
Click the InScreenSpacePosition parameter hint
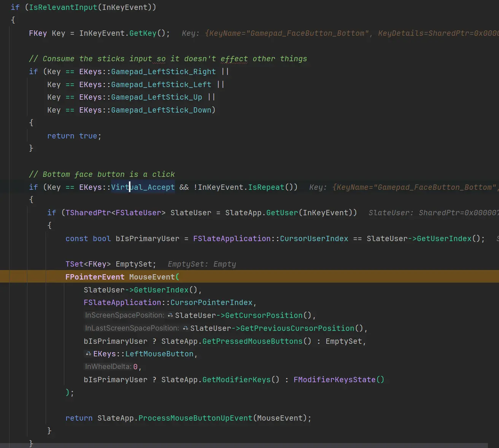tap(124, 315)
